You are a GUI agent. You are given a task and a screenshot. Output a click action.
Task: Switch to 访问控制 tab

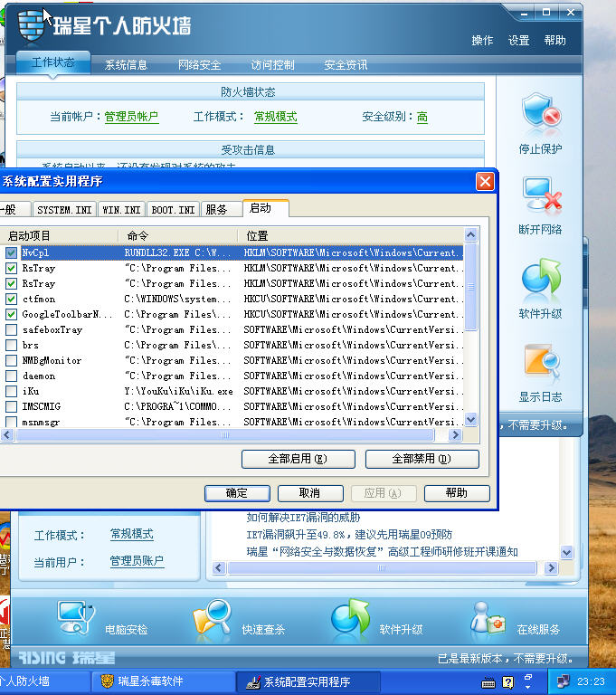(272, 65)
